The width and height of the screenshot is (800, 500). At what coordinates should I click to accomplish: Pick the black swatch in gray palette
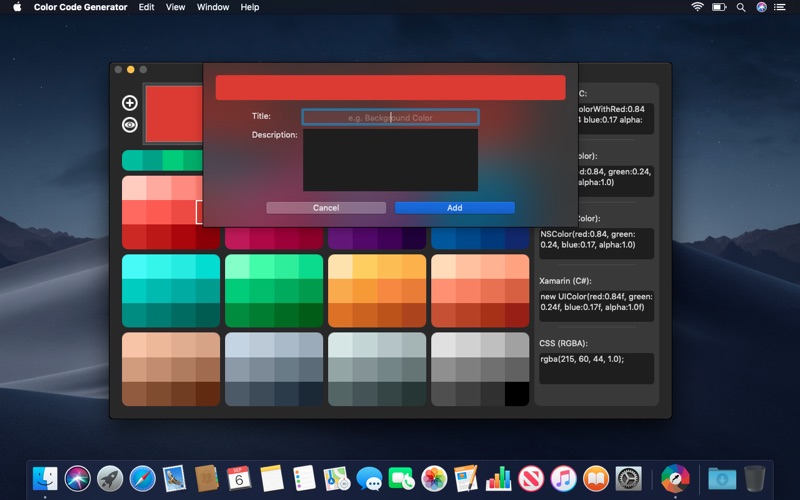pyautogui.click(x=517, y=394)
